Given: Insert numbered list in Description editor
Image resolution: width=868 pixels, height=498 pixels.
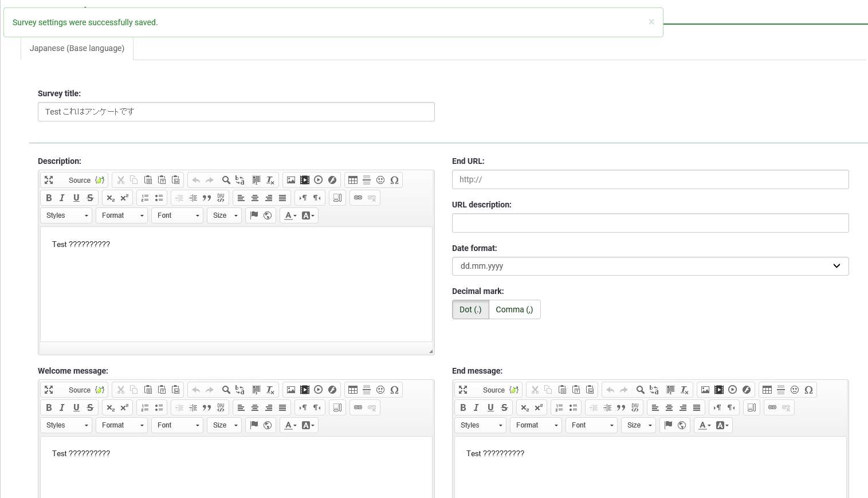Looking at the screenshot, I should 145,198.
